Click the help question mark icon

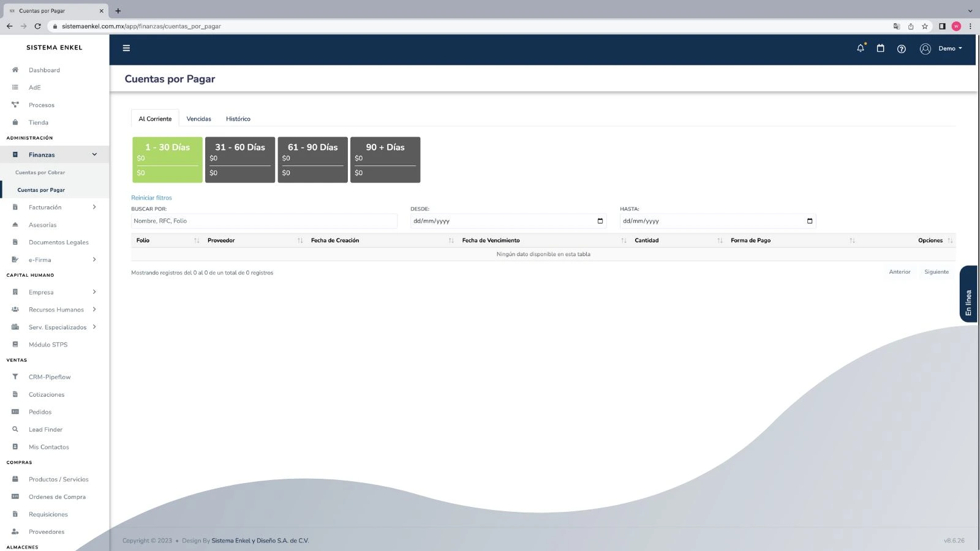click(x=901, y=48)
